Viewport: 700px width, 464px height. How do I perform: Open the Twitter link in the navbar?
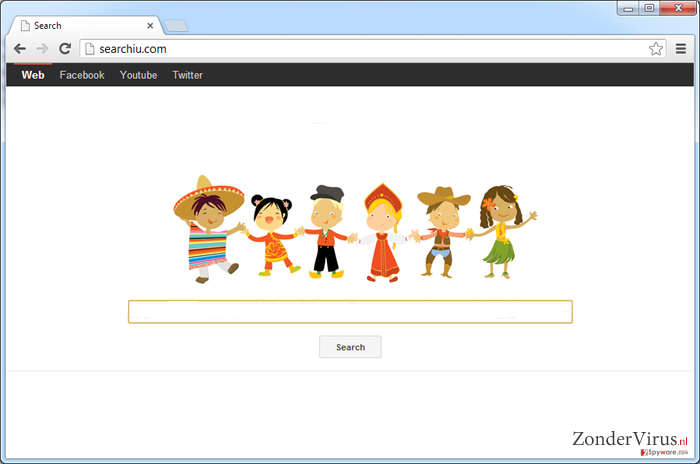tap(188, 75)
